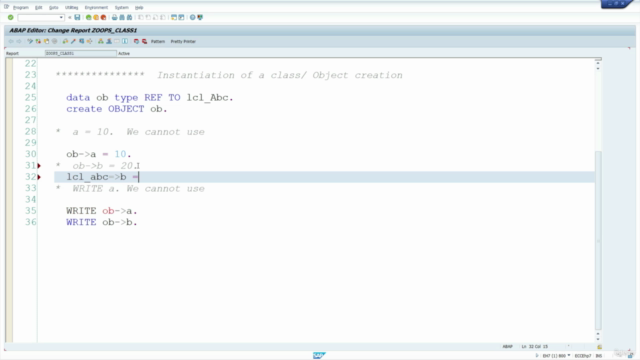This screenshot has width=640, height=360.
Task: Click the Other Object icon
Action: coord(47,41)
